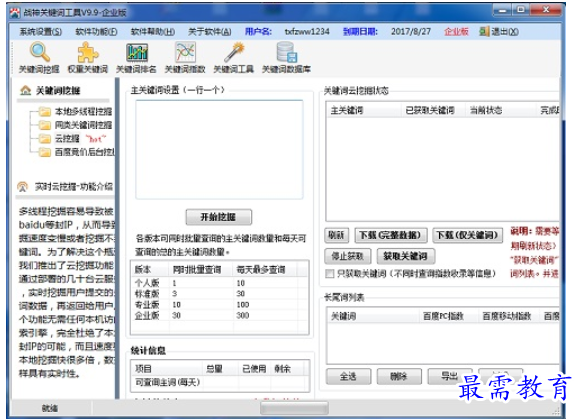
Task: Click the 同时批量查询 column header
Action: (x=201, y=270)
